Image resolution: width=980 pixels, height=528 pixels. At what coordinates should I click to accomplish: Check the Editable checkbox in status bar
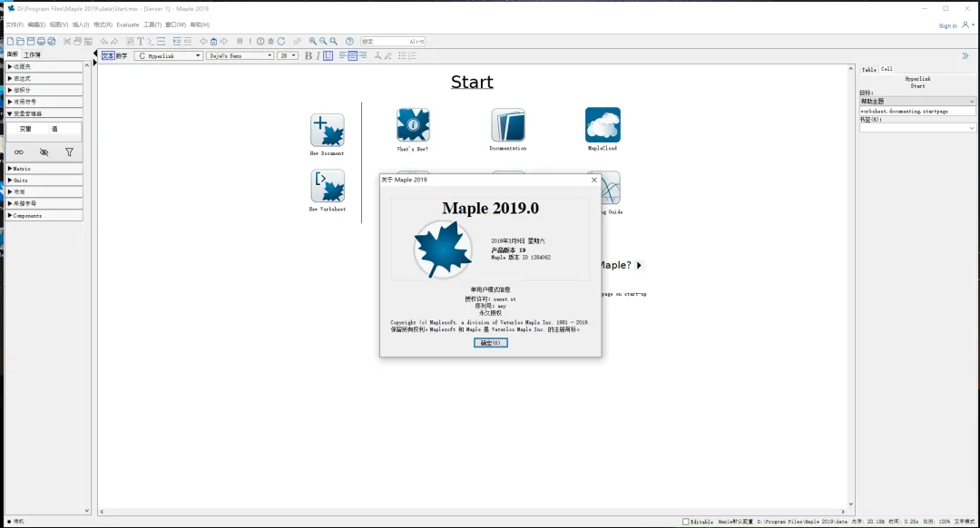pyautogui.click(x=686, y=521)
